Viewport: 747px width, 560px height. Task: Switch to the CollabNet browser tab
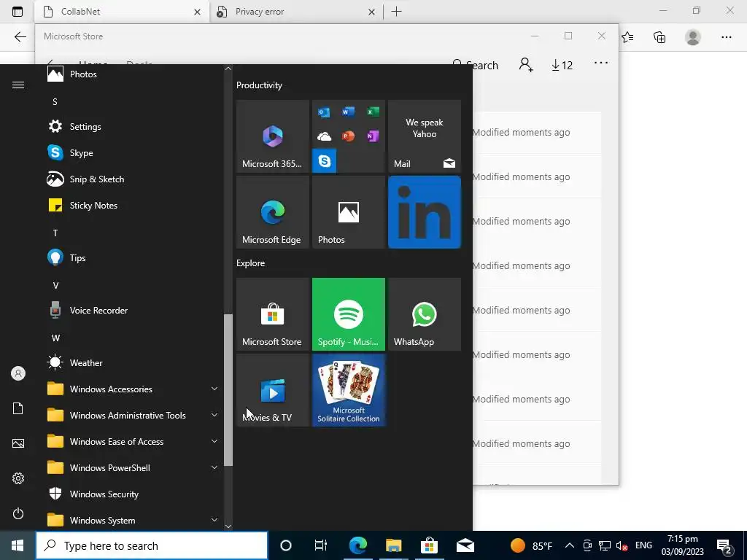pos(122,12)
